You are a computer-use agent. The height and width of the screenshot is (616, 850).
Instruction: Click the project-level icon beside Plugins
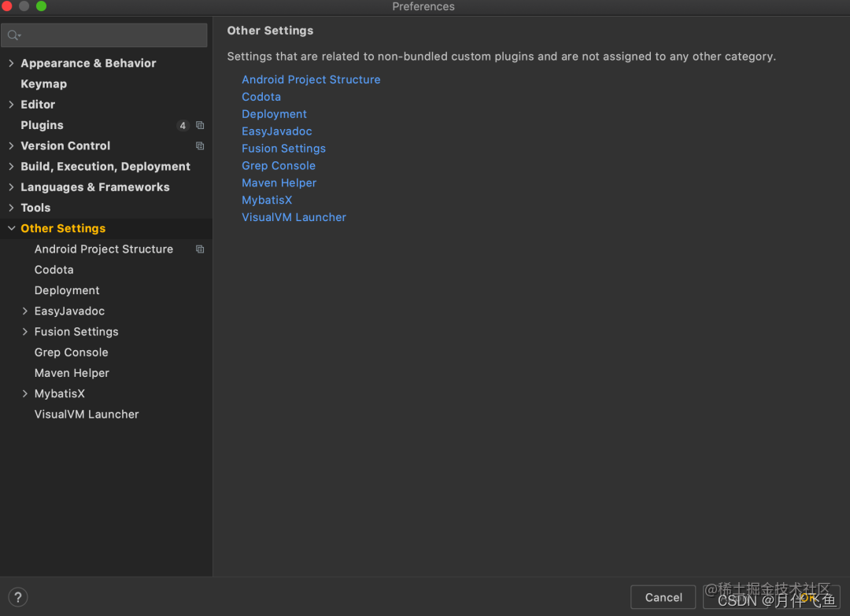pyautogui.click(x=200, y=125)
